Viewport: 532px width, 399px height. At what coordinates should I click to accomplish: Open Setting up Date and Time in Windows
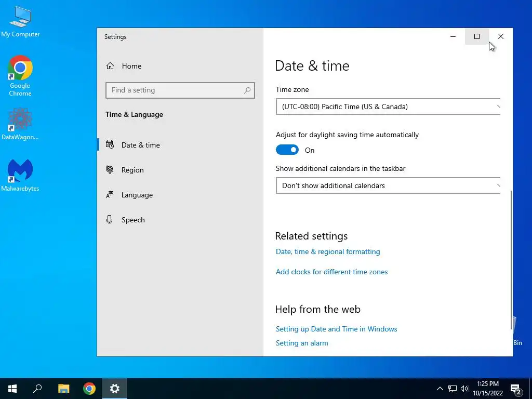tap(336, 329)
